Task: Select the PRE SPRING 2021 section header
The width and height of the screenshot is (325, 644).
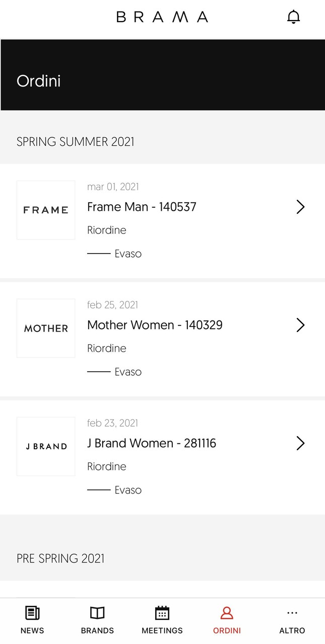Action: point(60,558)
